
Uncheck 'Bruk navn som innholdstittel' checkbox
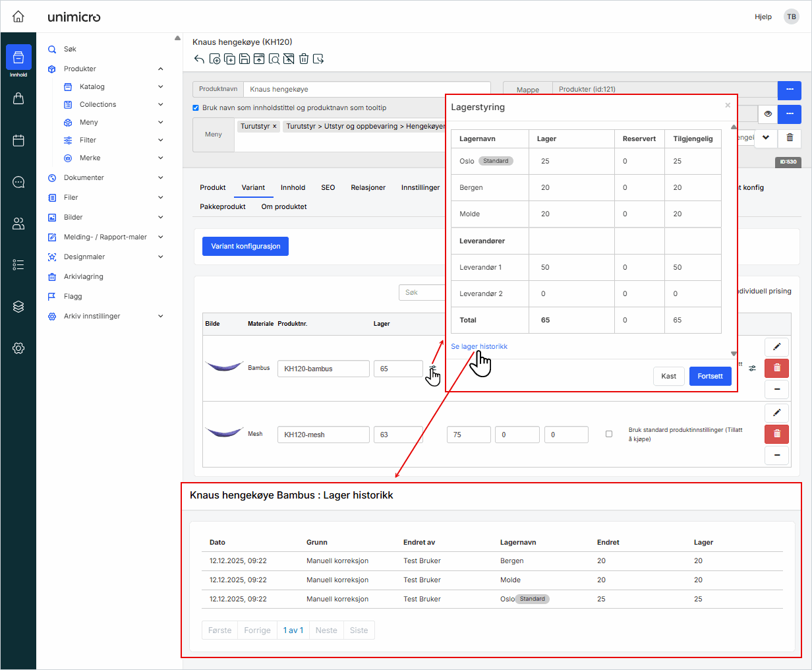tap(196, 107)
